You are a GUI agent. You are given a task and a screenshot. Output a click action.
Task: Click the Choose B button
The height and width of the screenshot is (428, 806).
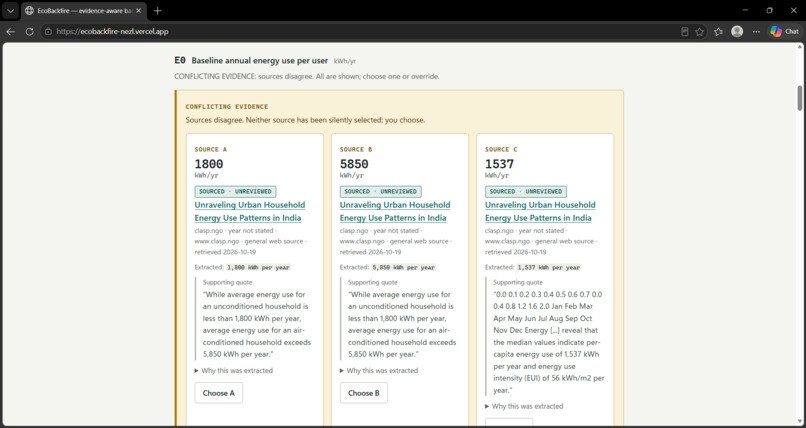click(363, 393)
